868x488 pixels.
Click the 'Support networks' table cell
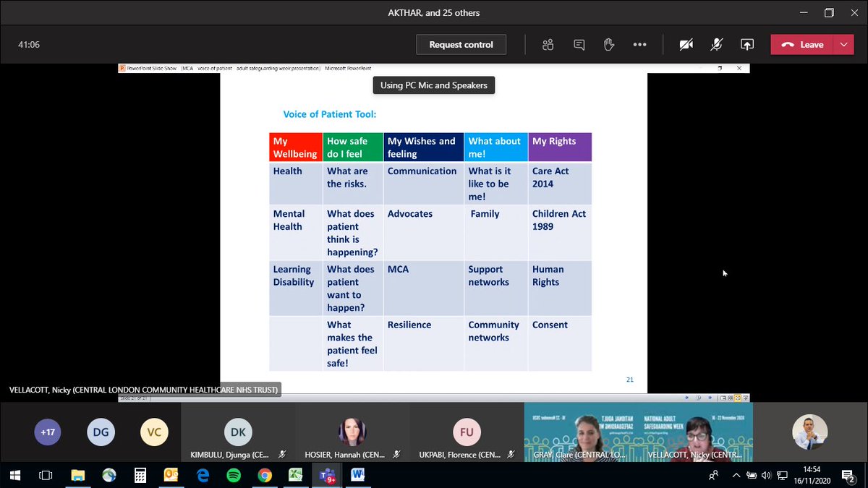tap(496, 288)
